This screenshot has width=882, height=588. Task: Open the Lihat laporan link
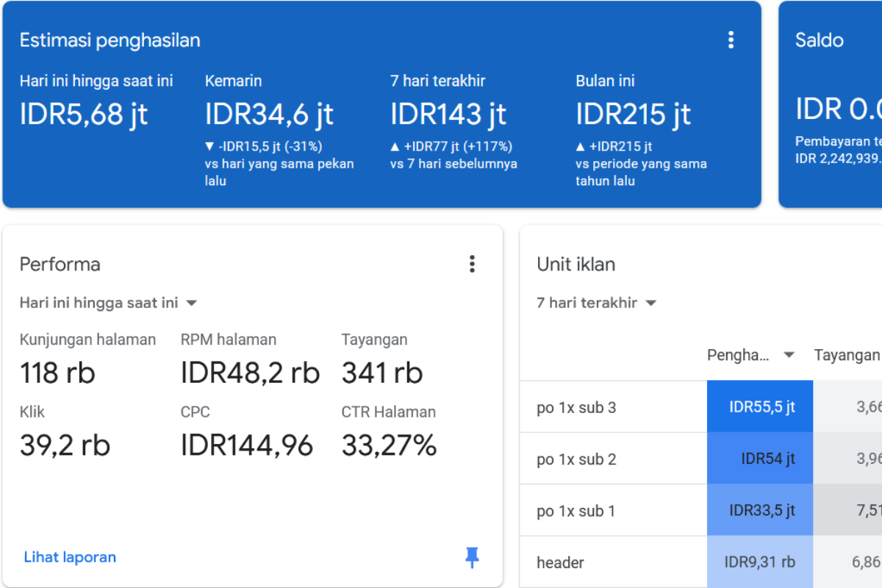coord(70,557)
